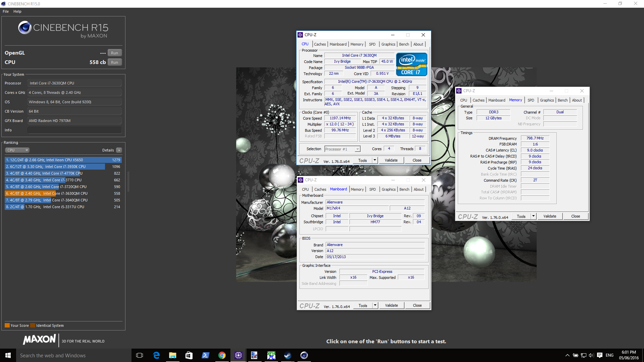644x362 pixels.
Task: Open Steam from the taskbar
Action: tap(287, 355)
